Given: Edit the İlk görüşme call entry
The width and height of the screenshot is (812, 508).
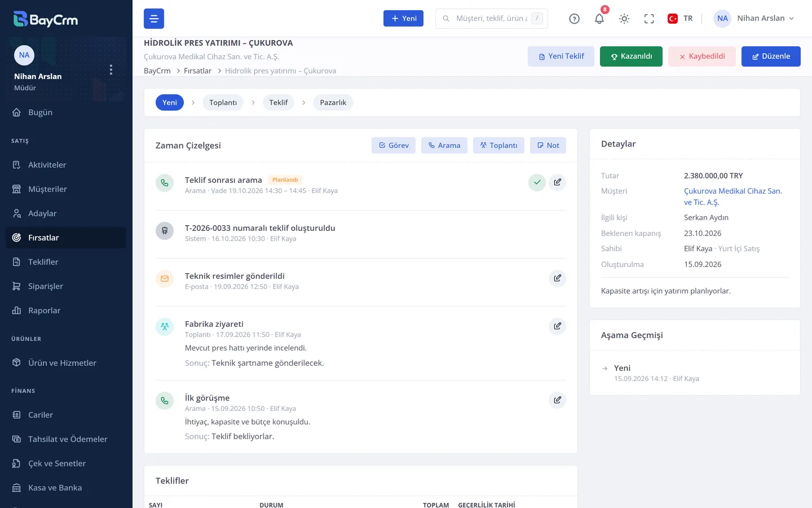Looking at the screenshot, I should (x=557, y=400).
